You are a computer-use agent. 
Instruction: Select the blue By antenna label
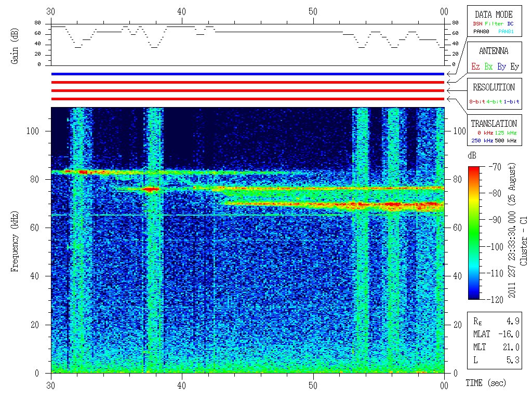point(501,66)
